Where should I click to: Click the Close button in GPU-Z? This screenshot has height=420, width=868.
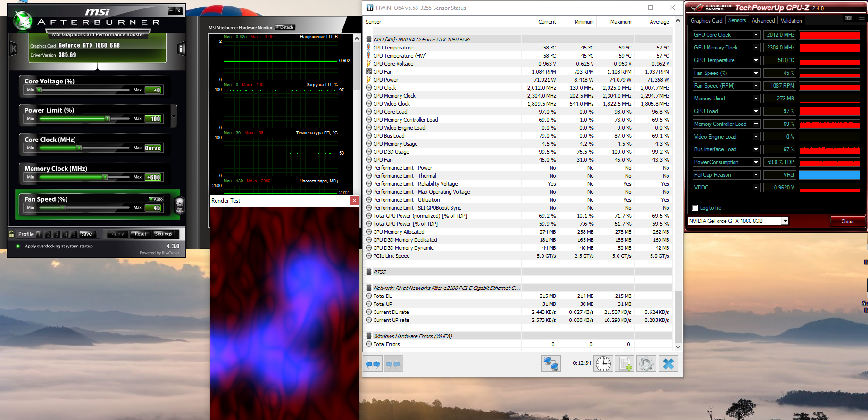[847, 222]
